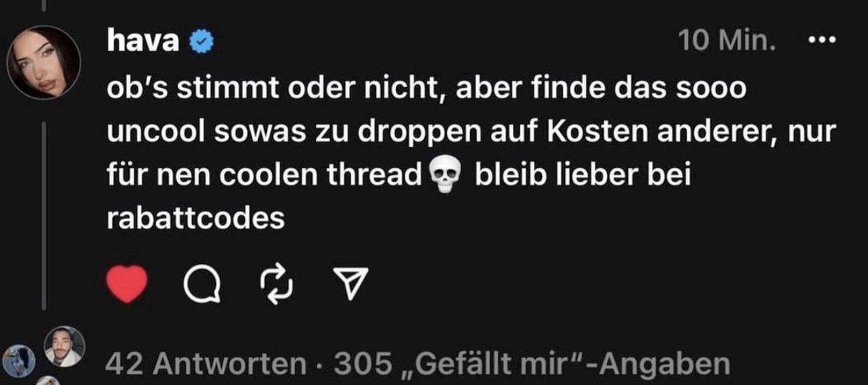Open the bearded replier's avatar
Image resolution: width=868 pixels, height=385 pixels.
click(65, 347)
